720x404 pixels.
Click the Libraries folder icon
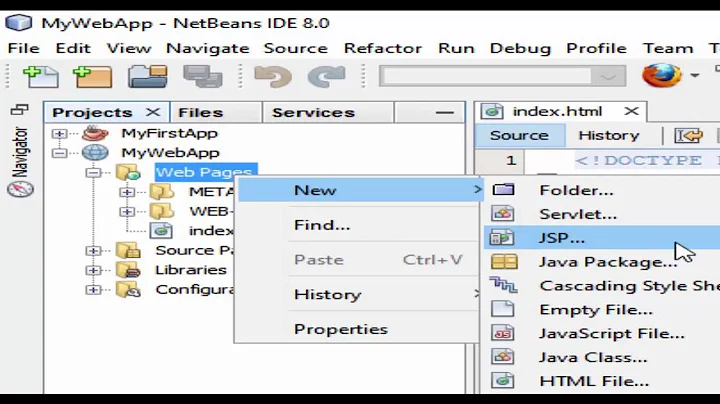pos(128,270)
